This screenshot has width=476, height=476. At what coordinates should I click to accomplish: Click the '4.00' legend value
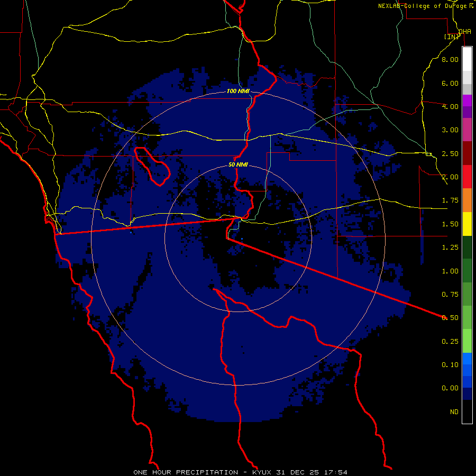450,106
